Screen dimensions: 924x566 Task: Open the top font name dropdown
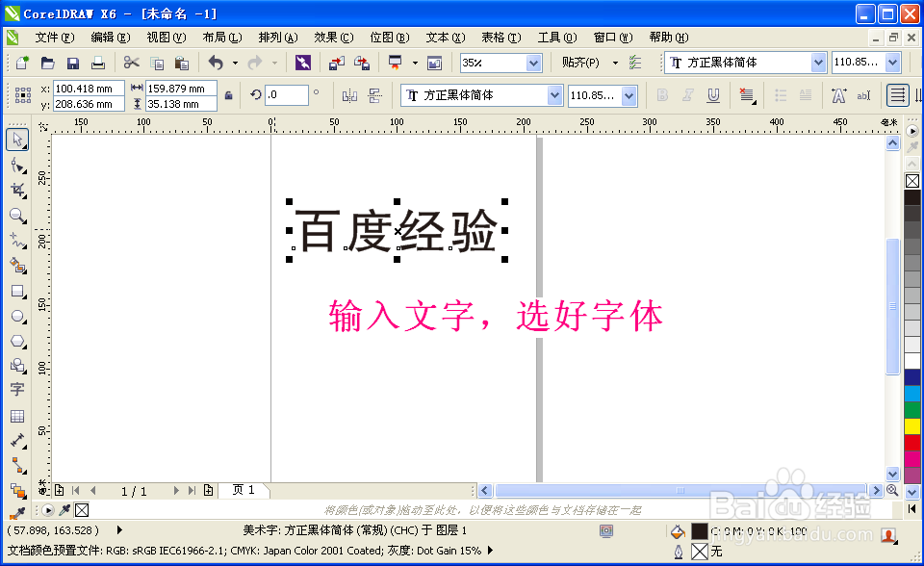tap(818, 62)
